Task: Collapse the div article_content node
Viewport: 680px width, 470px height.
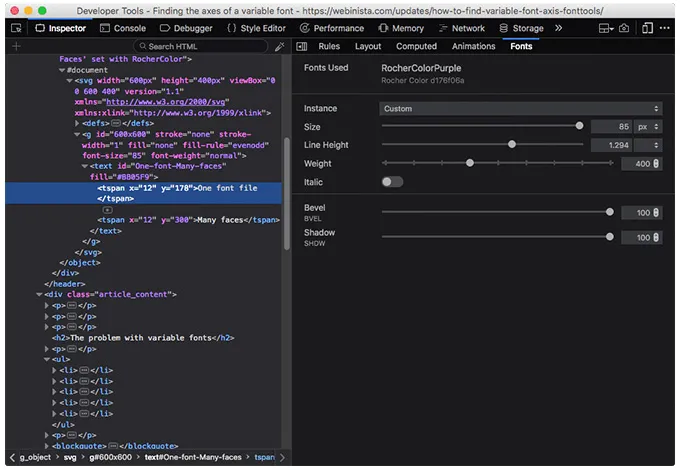Action: pos(39,294)
